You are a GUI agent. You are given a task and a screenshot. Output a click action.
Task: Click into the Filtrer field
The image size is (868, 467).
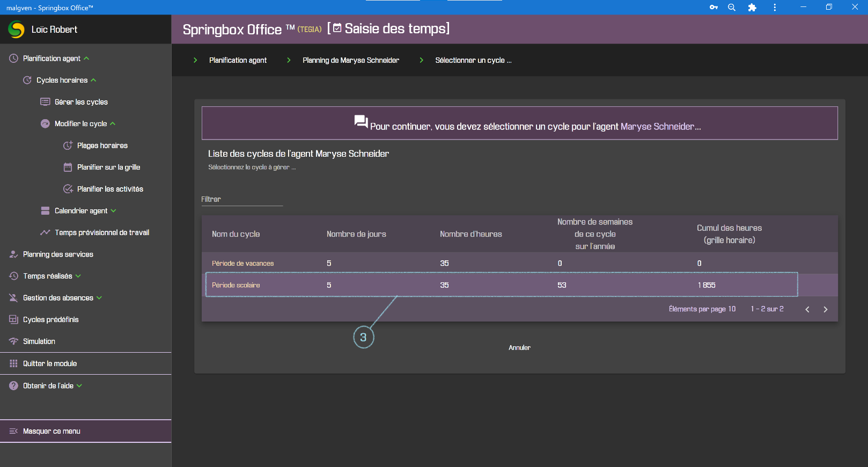point(242,199)
